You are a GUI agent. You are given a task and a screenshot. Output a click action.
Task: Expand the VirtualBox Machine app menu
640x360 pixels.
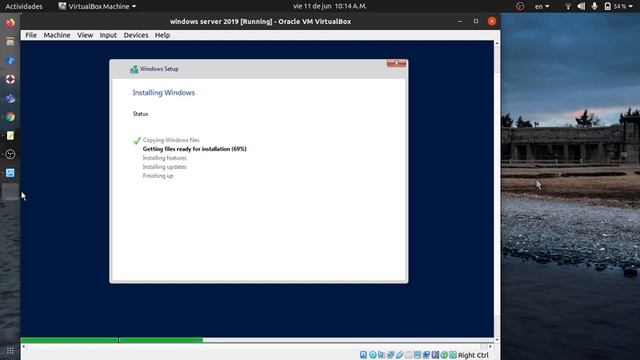point(97,6)
